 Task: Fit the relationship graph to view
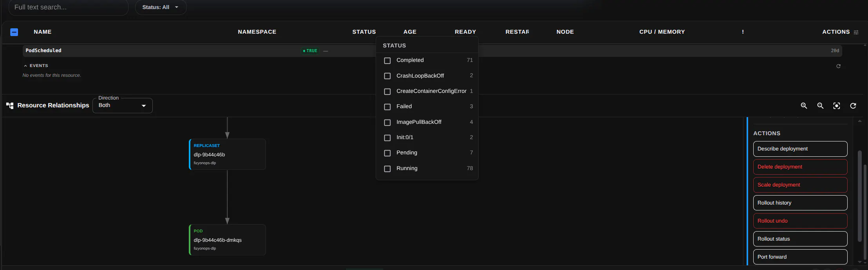pos(837,106)
